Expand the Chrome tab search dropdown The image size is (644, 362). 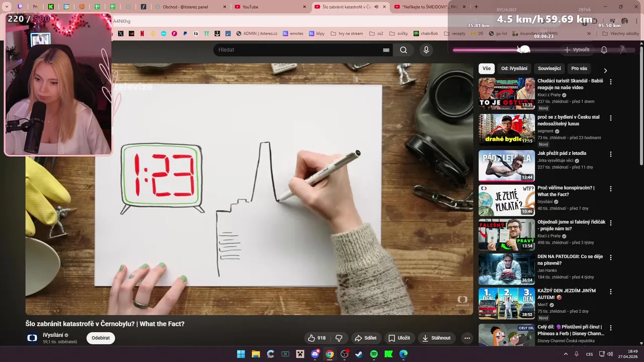coord(7,7)
